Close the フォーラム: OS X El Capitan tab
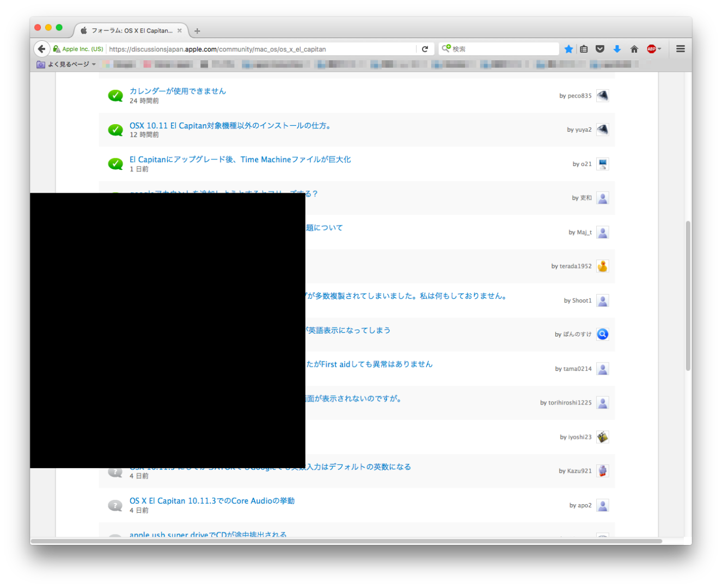 pos(180,31)
